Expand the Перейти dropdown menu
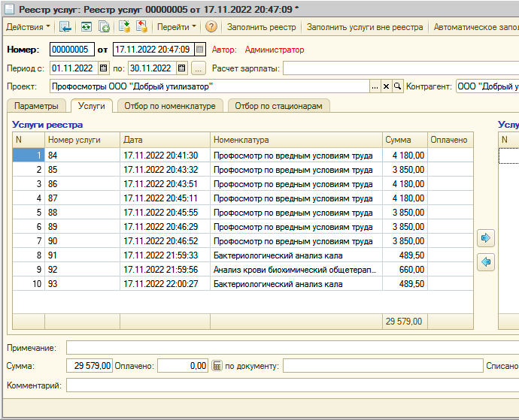519x420 pixels. pos(176,27)
